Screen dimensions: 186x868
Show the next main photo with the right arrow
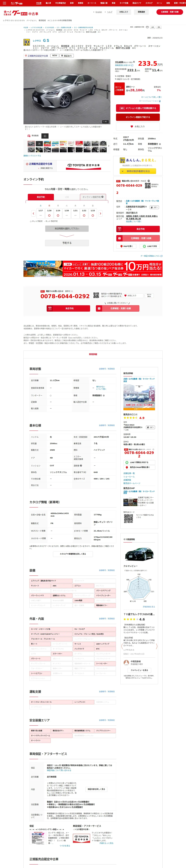click(108, 92)
